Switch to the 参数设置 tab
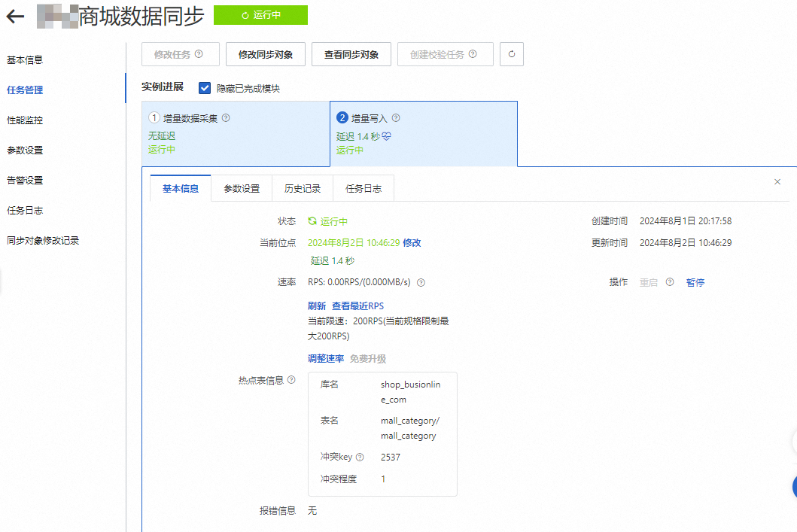Screen dimensions: 797x532 242,189
